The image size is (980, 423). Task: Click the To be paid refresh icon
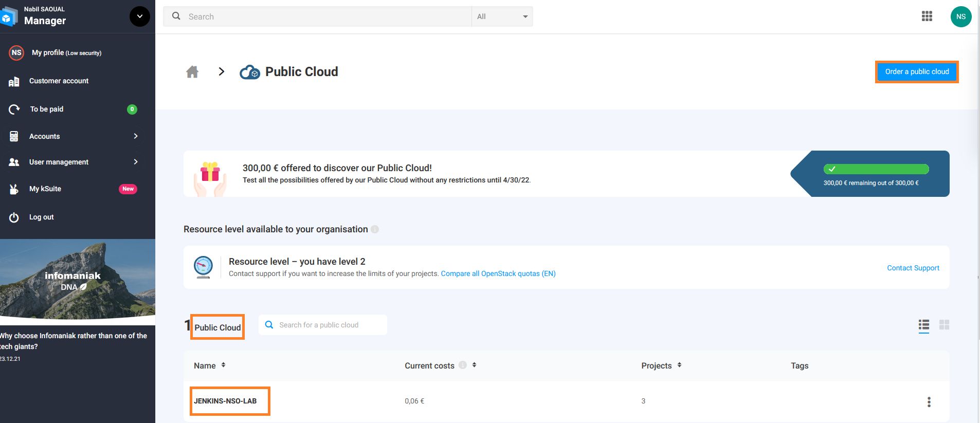14,109
